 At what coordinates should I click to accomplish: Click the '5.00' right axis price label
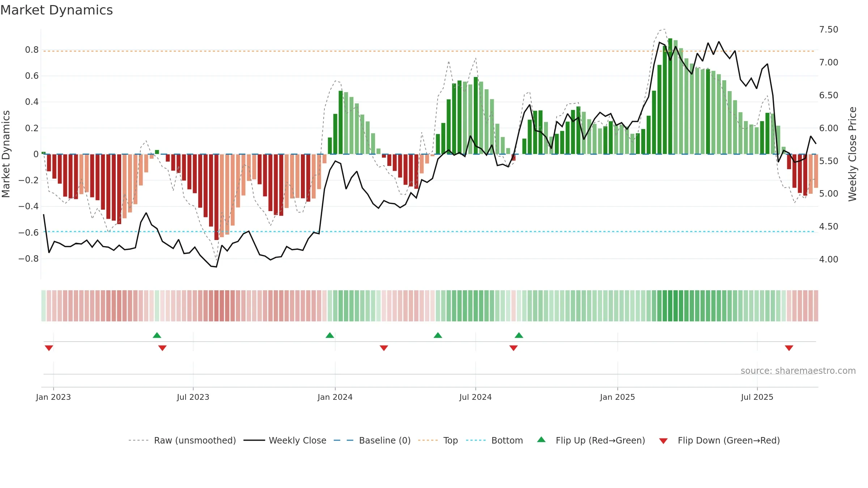point(829,194)
